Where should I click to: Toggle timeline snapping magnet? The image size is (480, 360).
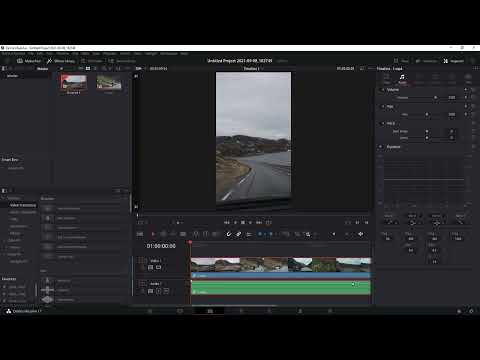[x=229, y=234]
